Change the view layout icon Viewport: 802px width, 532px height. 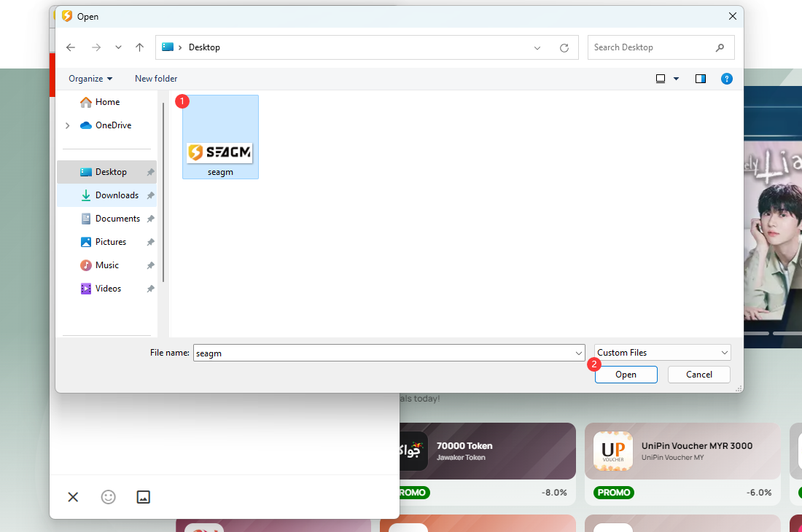click(661, 79)
